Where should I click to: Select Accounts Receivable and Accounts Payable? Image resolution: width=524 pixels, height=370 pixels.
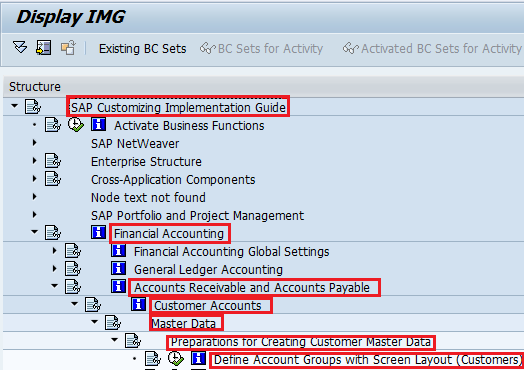(252, 288)
